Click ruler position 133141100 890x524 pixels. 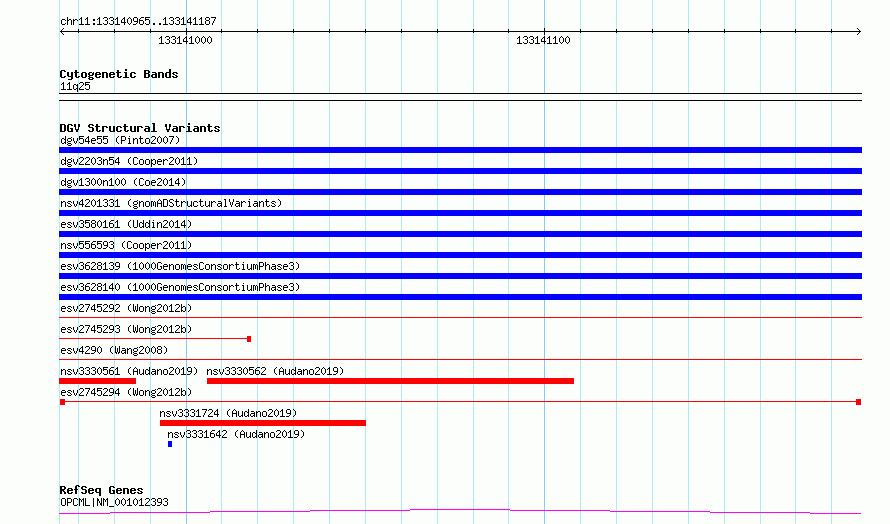coord(543,40)
